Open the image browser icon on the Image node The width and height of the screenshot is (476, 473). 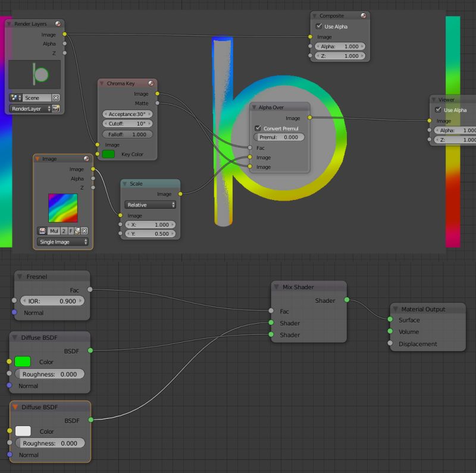pyautogui.click(x=42, y=231)
